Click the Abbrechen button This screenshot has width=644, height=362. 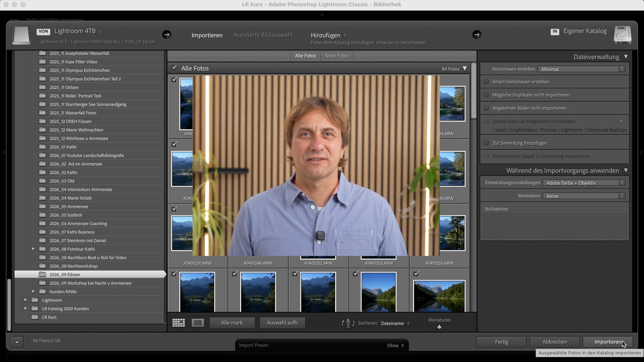pos(555,342)
